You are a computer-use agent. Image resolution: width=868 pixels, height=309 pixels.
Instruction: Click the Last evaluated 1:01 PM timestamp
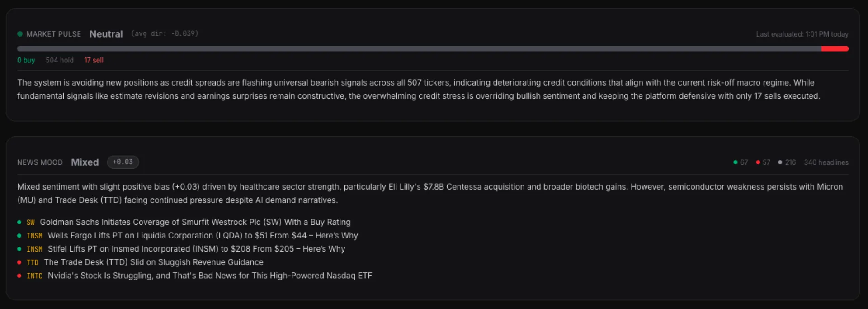(802, 34)
